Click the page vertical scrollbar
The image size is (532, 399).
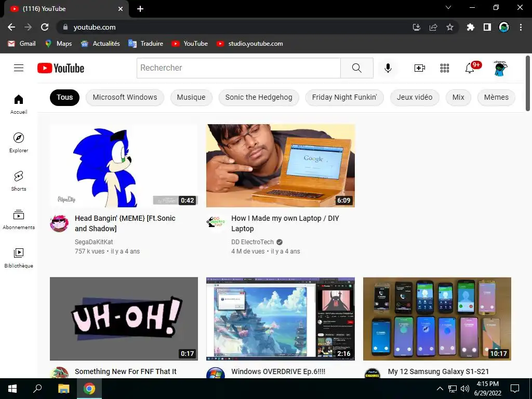point(528,83)
